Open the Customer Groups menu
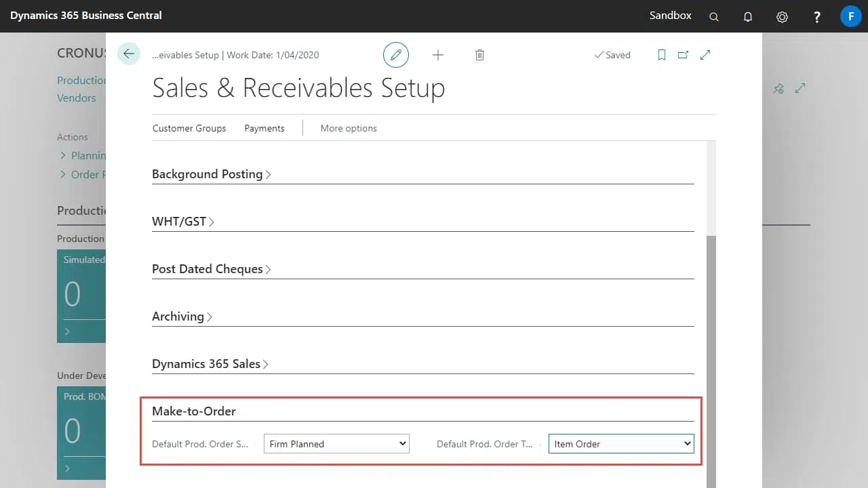This screenshot has width=868, height=488. [189, 128]
